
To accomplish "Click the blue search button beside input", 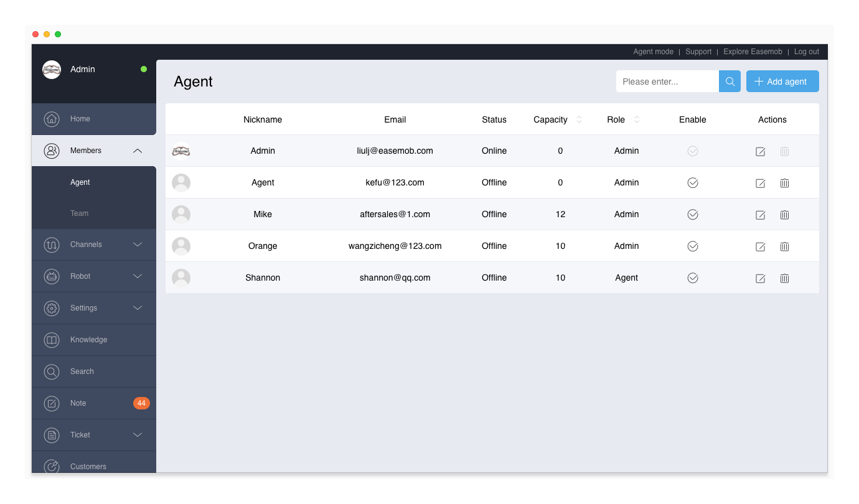I will coord(730,82).
